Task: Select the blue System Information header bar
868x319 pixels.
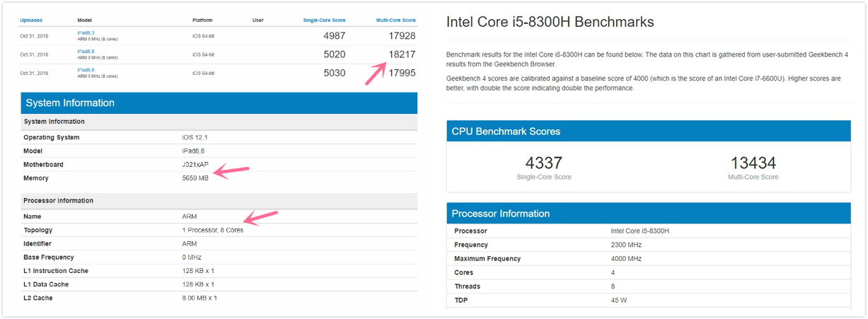Action: [x=219, y=103]
